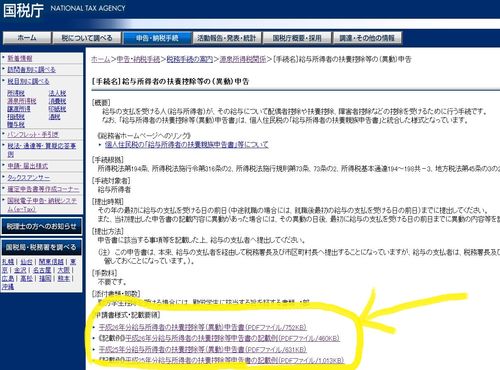500x370 pixels.
Task: Click the 譲渡所得 sidebar link
Action: tap(19, 109)
